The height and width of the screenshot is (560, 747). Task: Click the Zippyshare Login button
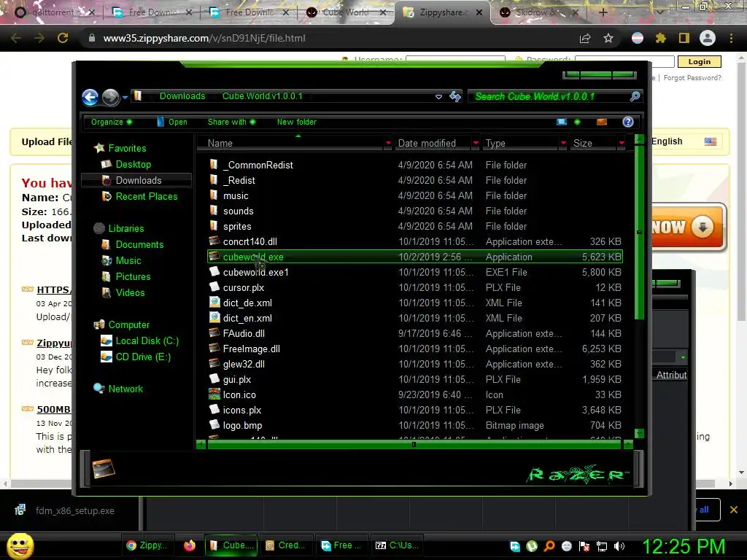(699, 61)
